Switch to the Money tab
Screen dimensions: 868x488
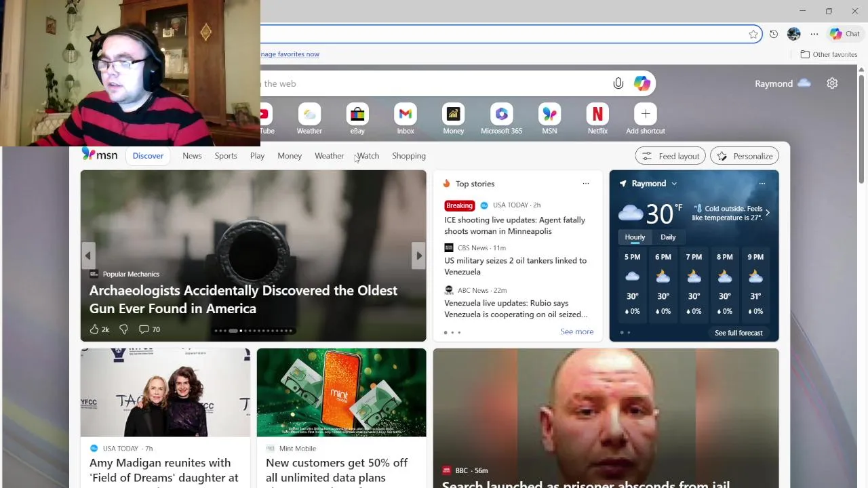(x=290, y=156)
